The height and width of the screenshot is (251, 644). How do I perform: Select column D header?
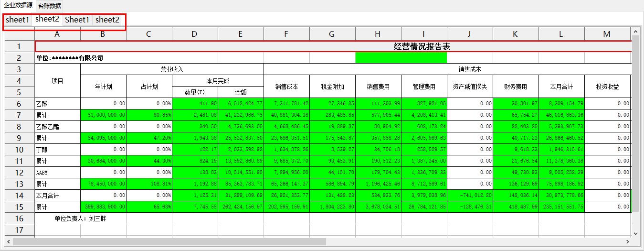(x=195, y=34)
